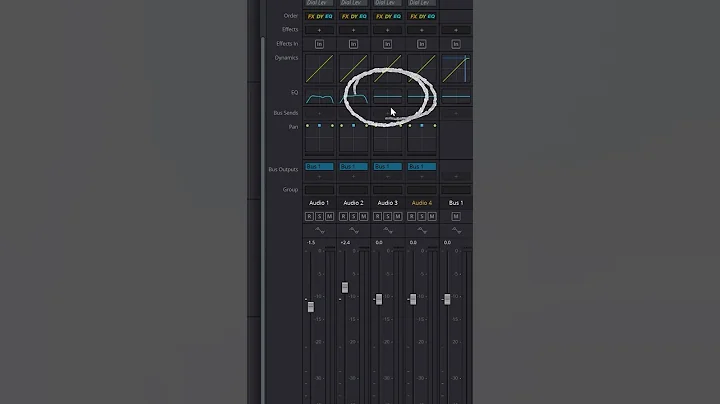The width and height of the screenshot is (720, 404).
Task: Add an effect to Audio 1
Action: tap(319, 30)
